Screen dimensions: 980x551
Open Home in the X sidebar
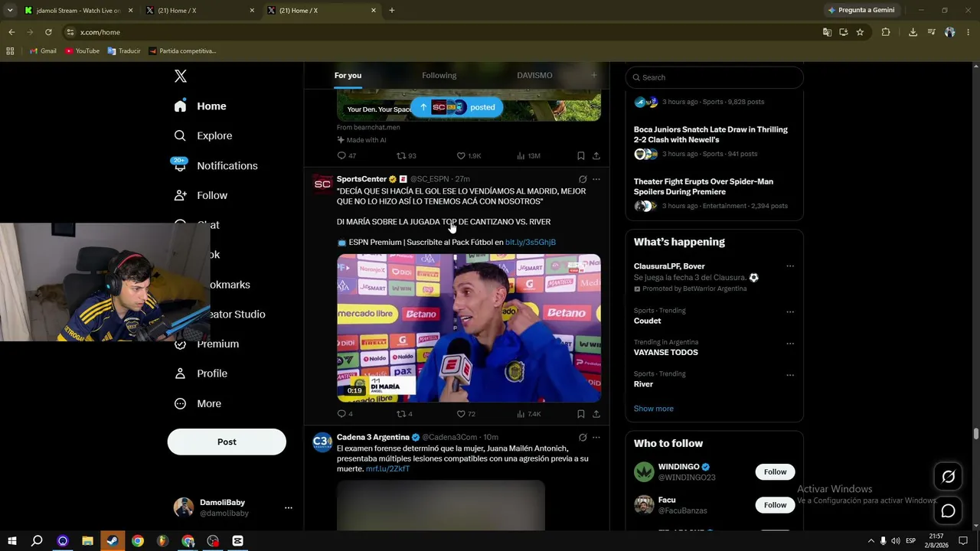click(200, 106)
